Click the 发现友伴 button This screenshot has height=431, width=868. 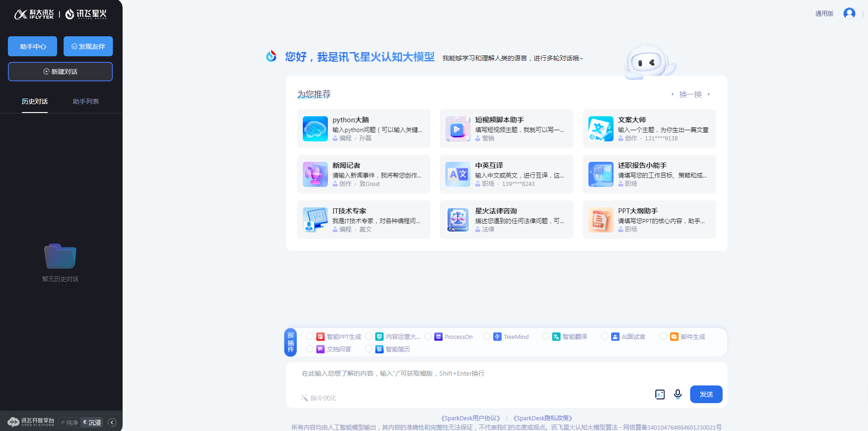coord(88,46)
